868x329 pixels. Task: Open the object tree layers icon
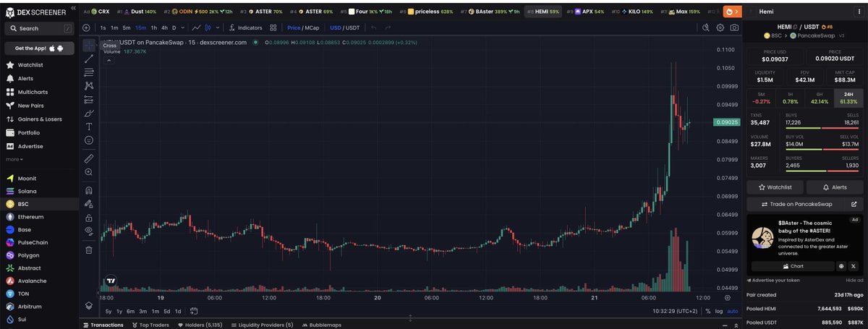(89, 306)
